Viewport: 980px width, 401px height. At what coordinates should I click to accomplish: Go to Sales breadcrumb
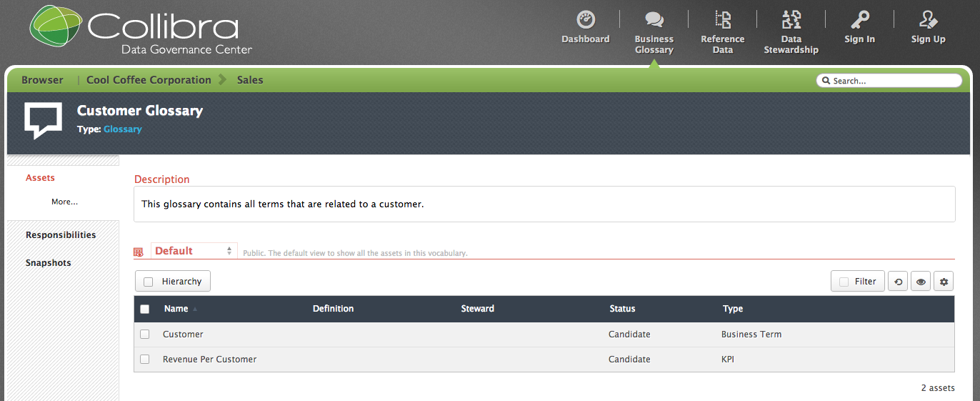[x=250, y=80]
